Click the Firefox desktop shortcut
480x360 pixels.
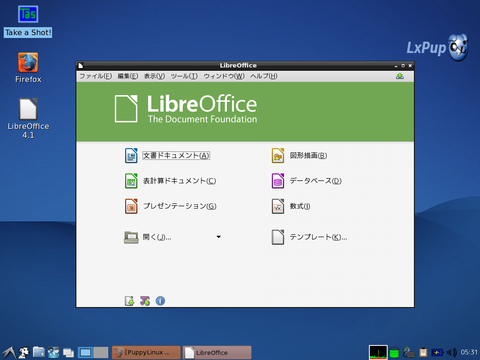pos(28,68)
